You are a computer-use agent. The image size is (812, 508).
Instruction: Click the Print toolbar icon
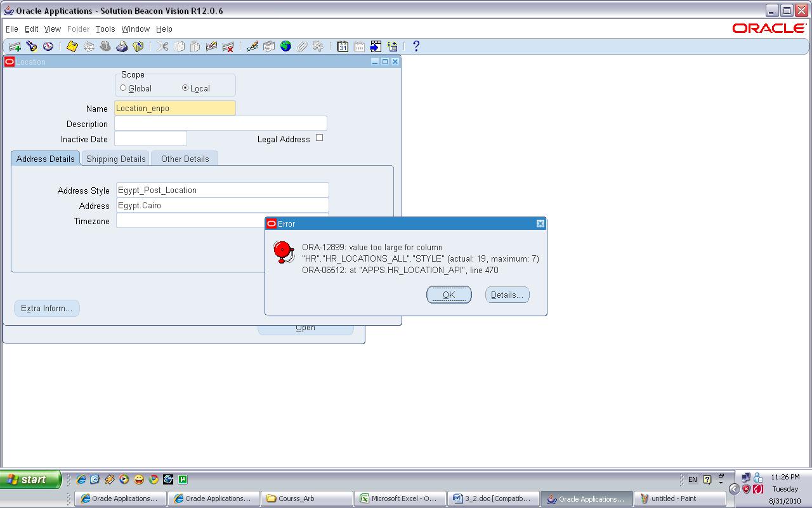[122, 46]
